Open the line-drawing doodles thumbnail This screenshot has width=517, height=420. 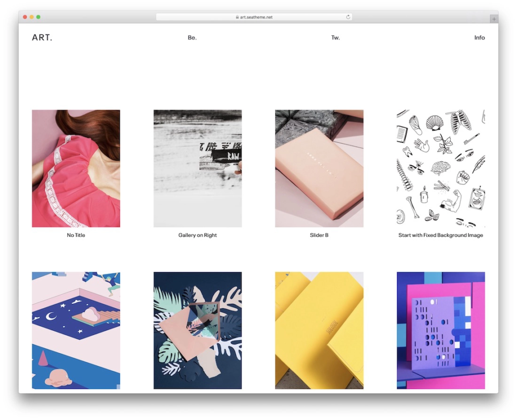pyautogui.click(x=441, y=169)
